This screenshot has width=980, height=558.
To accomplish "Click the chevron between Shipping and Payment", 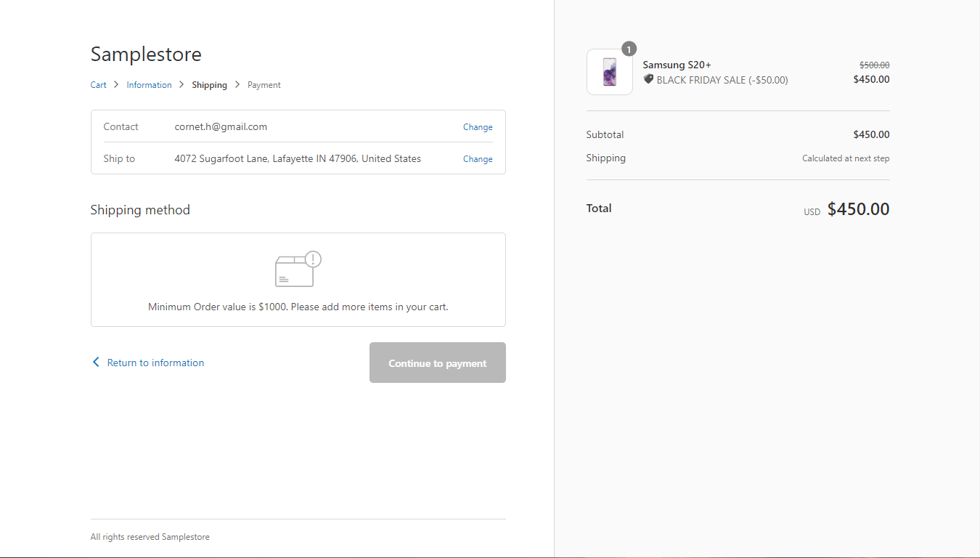I will pyautogui.click(x=237, y=85).
